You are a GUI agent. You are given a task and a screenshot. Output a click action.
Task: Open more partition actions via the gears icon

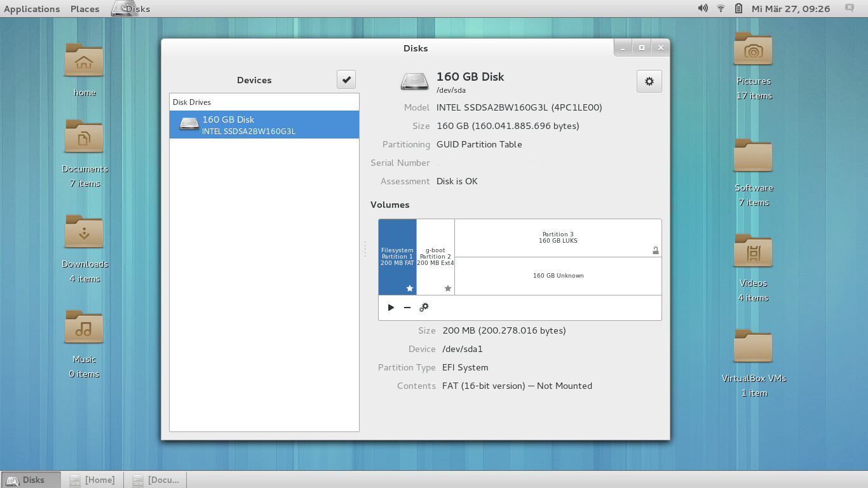pyautogui.click(x=424, y=308)
